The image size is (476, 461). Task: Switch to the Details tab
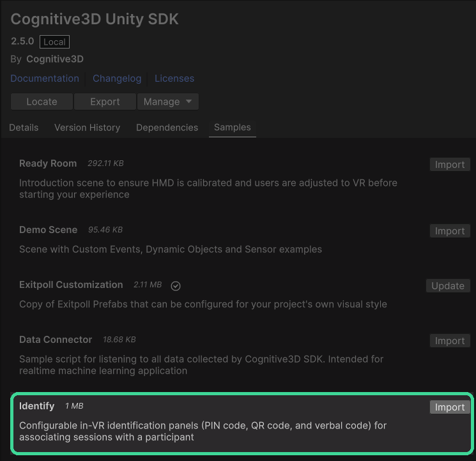[x=24, y=128]
